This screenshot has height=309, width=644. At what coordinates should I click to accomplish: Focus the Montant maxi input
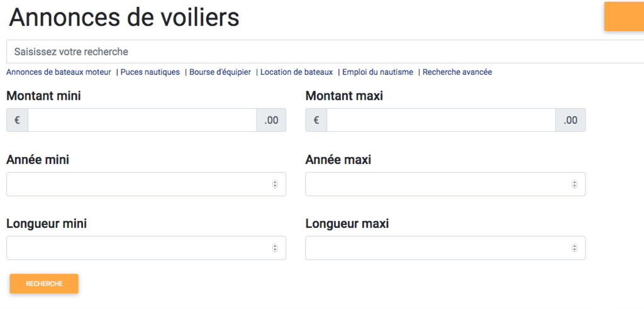click(441, 120)
